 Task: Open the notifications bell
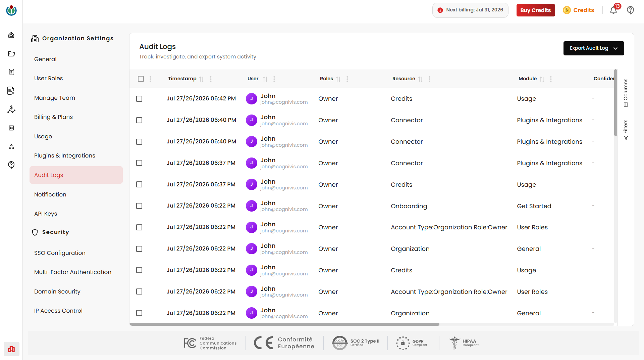[613, 10]
